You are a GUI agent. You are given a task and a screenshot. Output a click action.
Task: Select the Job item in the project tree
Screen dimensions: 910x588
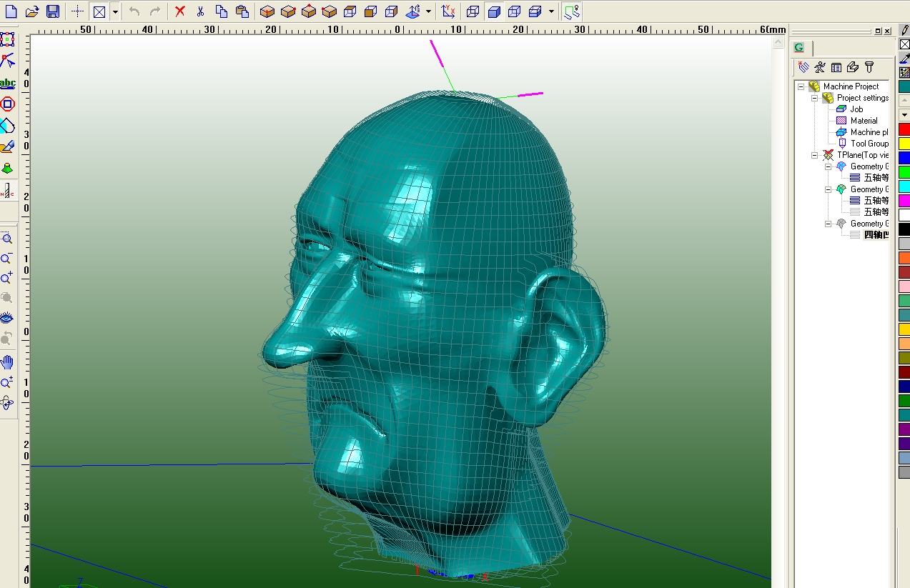(x=856, y=109)
